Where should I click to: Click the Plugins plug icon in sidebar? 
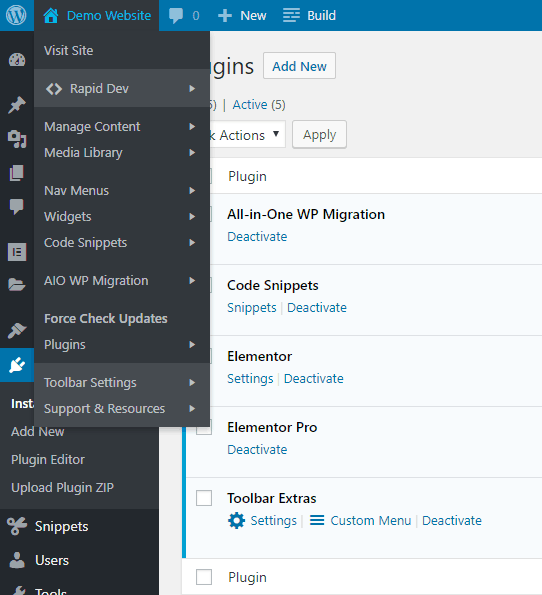tap(17, 365)
